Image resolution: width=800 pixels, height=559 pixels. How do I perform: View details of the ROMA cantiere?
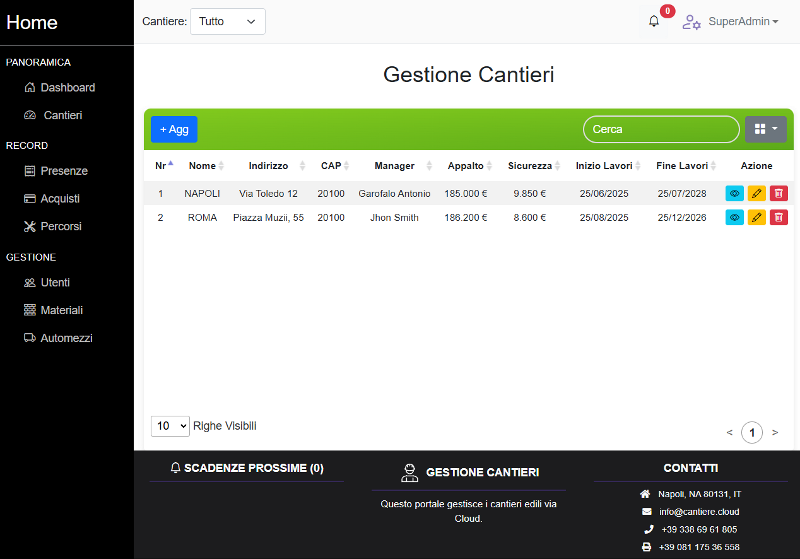point(734,217)
